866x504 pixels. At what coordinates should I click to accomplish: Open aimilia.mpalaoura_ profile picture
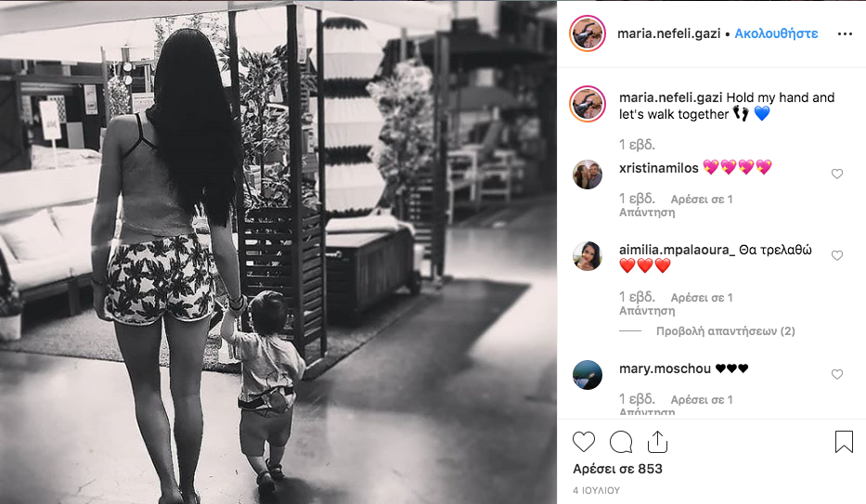click(588, 256)
